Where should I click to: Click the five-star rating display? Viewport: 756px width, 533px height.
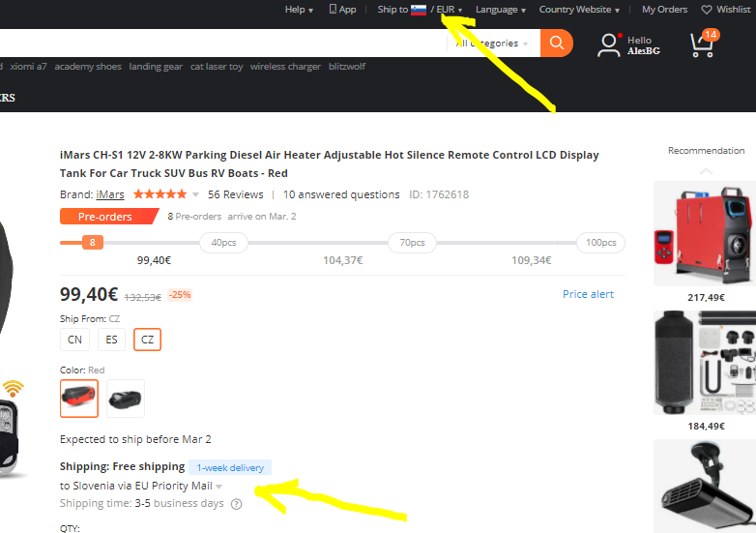pos(160,194)
